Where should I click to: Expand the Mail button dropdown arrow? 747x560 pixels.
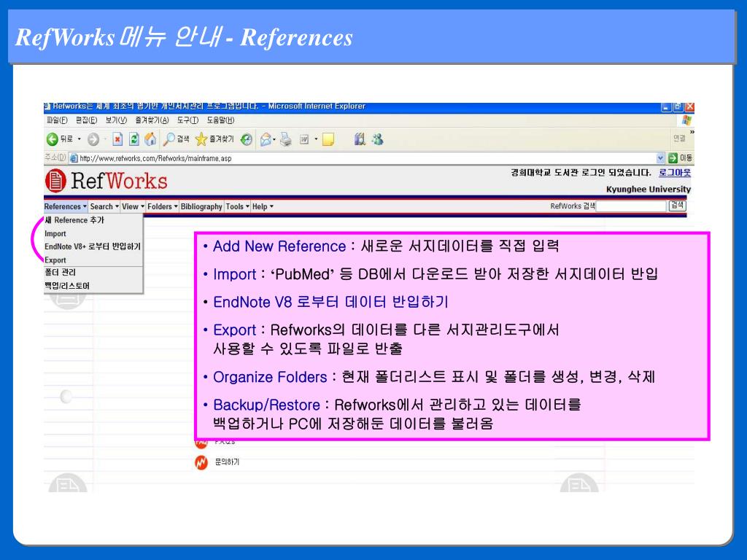274,139
